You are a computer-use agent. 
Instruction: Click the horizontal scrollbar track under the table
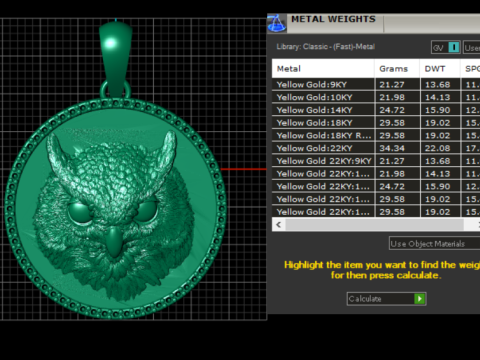[374, 225]
